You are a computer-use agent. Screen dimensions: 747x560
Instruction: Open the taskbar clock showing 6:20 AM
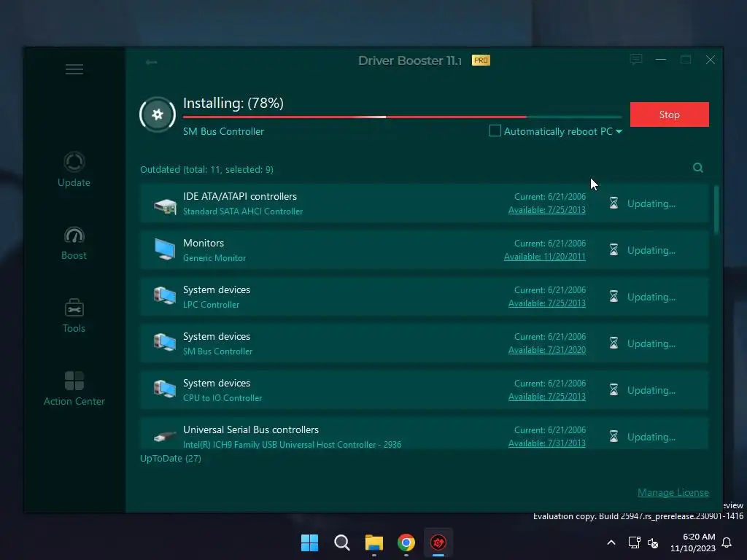pyautogui.click(x=693, y=542)
